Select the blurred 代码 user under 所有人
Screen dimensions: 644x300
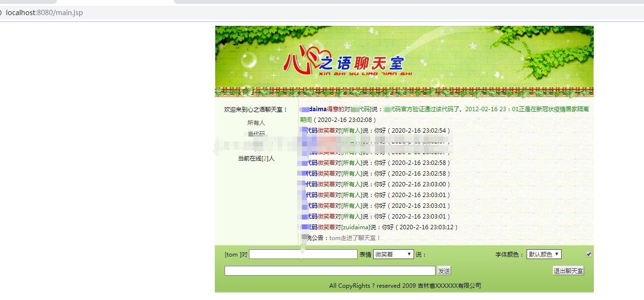pyautogui.click(x=257, y=134)
